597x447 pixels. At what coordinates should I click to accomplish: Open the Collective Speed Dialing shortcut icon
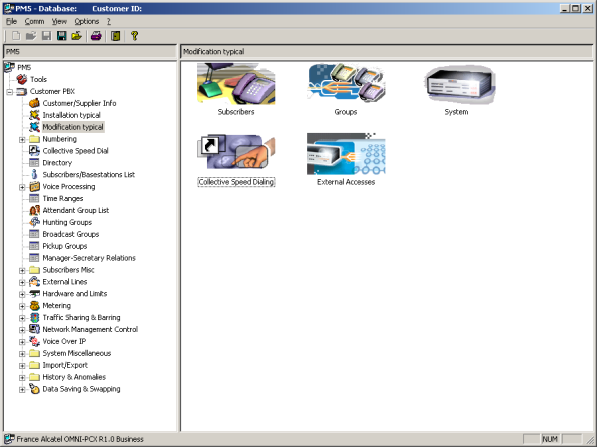coord(236,152)
